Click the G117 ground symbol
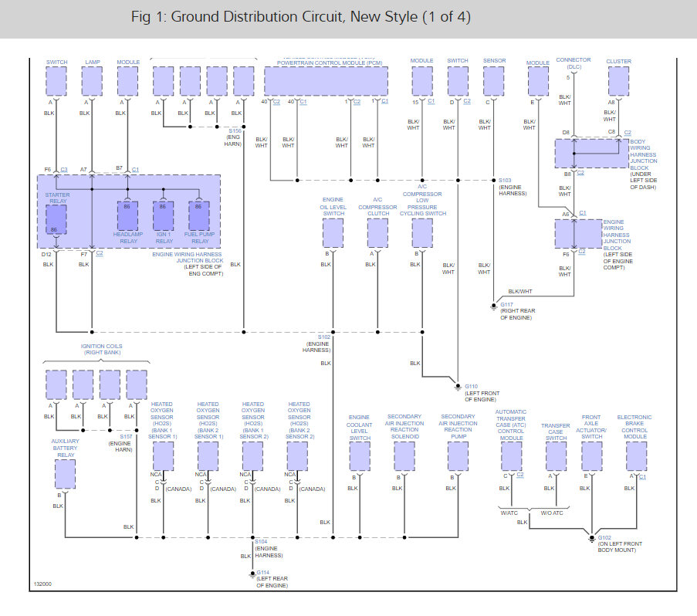This screenshot has height=616, width=697. (x=493, y=306)
